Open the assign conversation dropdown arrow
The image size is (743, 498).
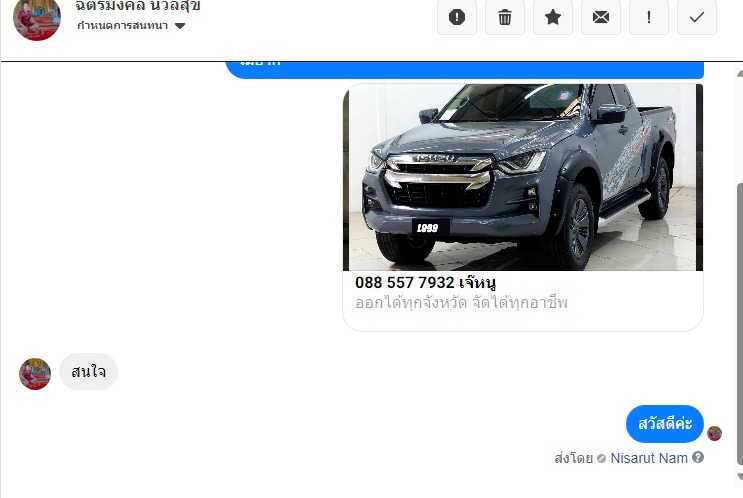(x=180, y=26)
